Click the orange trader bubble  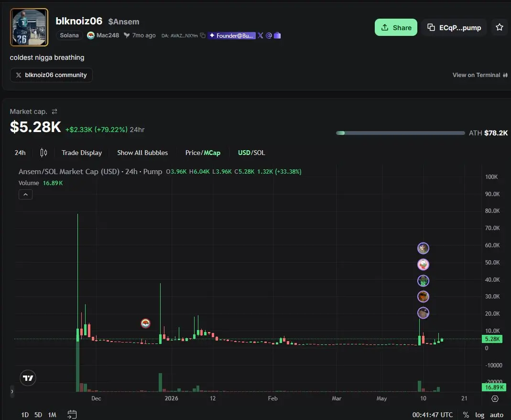click(423, 297)
